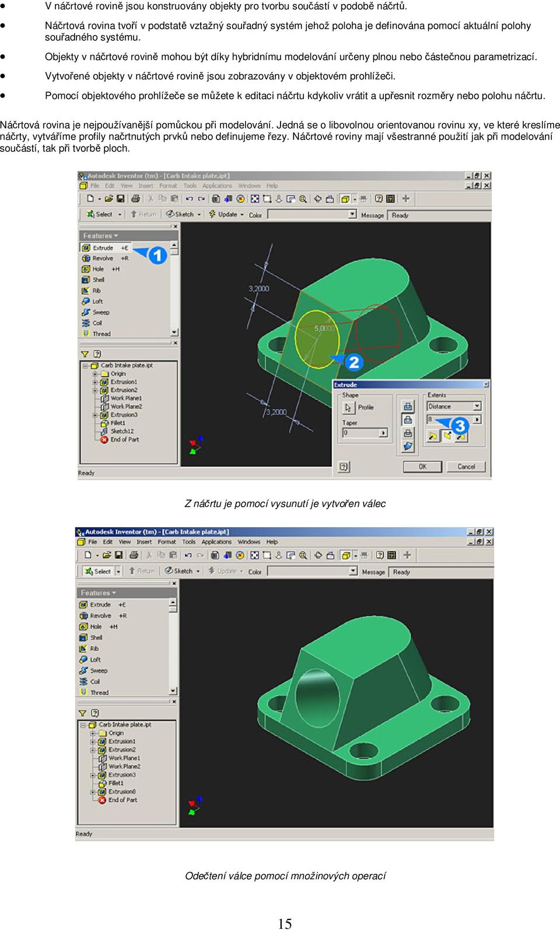
Task: Click OK in Extrude dialog
Action: coord(423,466)
